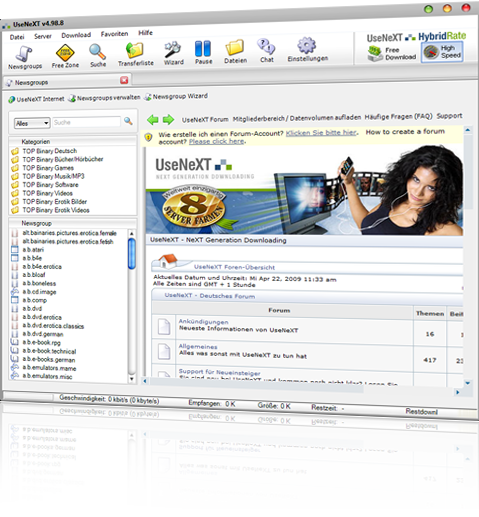Select TOP Binary Deutsch category

point(49,151)
